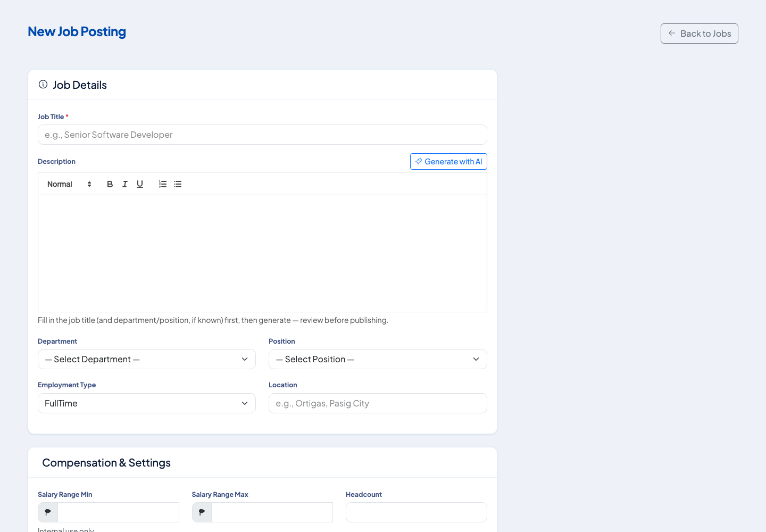Screen dimensions: 766x532
Task: Click the Generate with AI button
Action: [448, 162]
